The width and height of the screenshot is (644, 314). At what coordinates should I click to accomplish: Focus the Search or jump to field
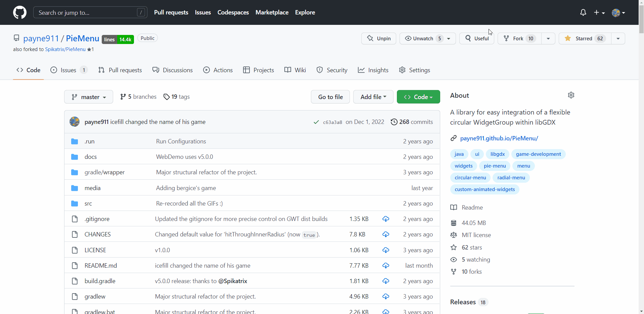[x=90, y=12]
